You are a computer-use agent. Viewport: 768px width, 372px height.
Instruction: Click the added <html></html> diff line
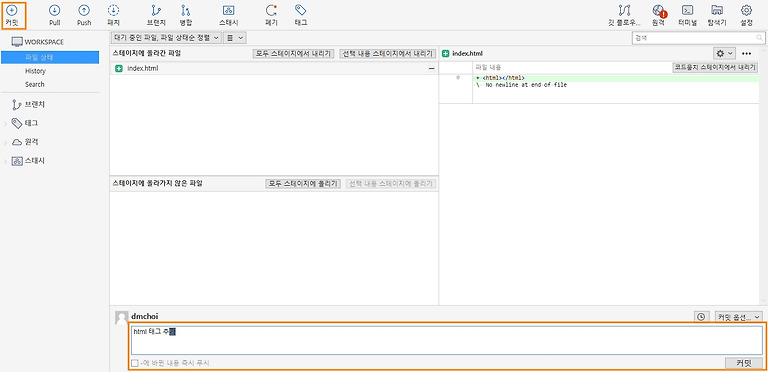pyautogui.click(x=615, y=78)
